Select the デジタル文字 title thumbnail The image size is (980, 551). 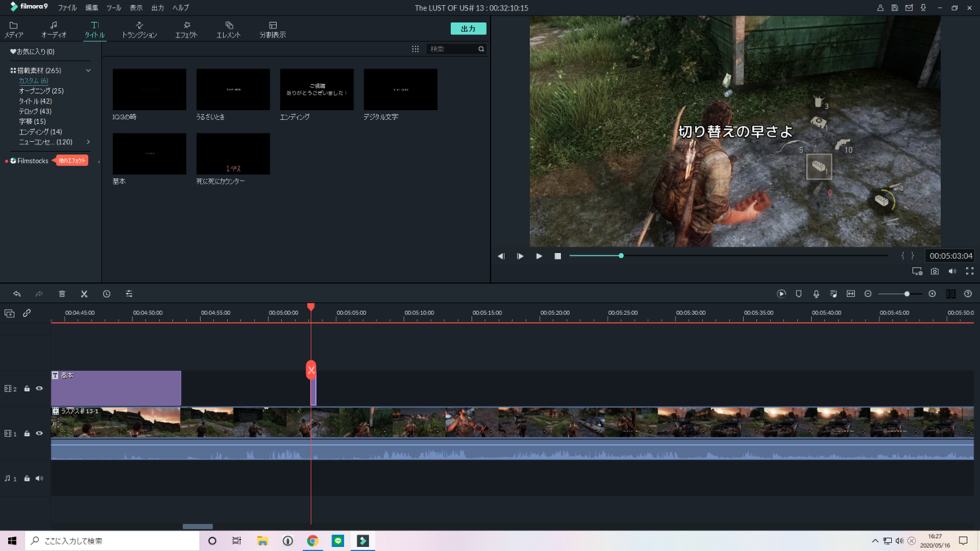[x=400, y=90]
